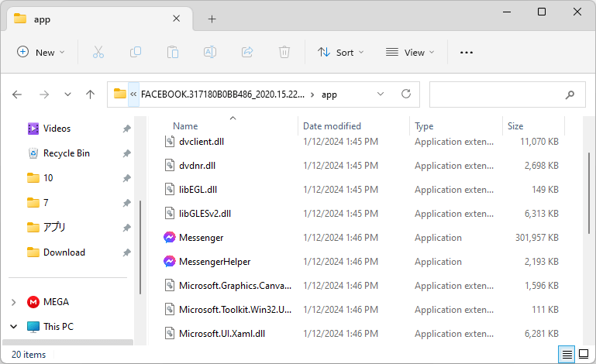Select the MessengerHelper application icon
596x364 pixels.
[x=169, y=262]
